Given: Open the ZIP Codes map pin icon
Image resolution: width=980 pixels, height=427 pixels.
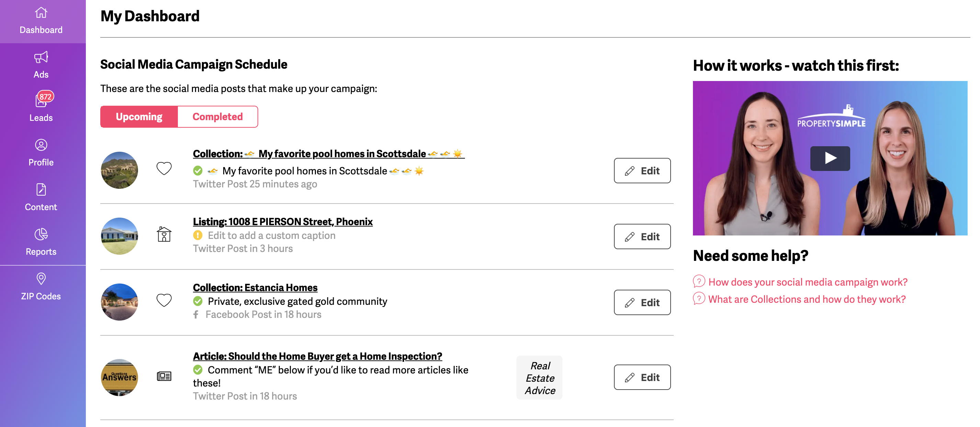Looking at the screenshot, I should tap(41, 279).
